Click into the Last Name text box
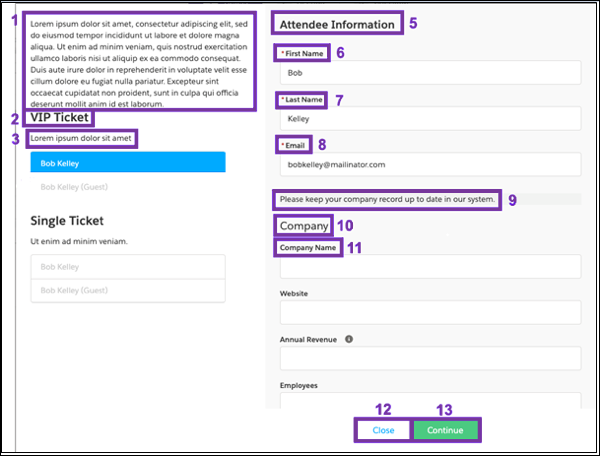 click(x=430, y=119)
